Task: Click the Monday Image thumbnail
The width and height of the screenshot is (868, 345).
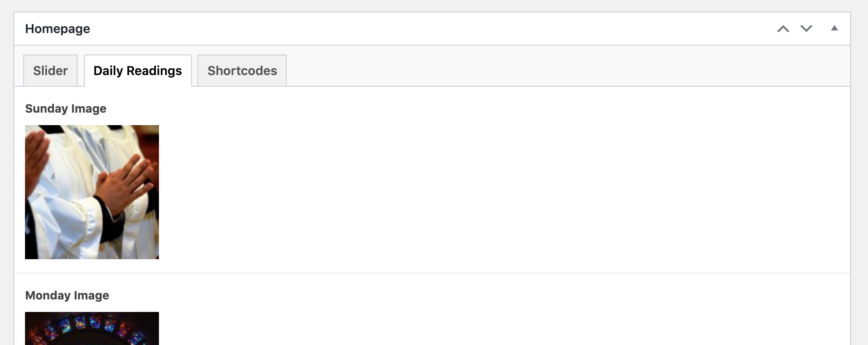Action: coord(92,328)
